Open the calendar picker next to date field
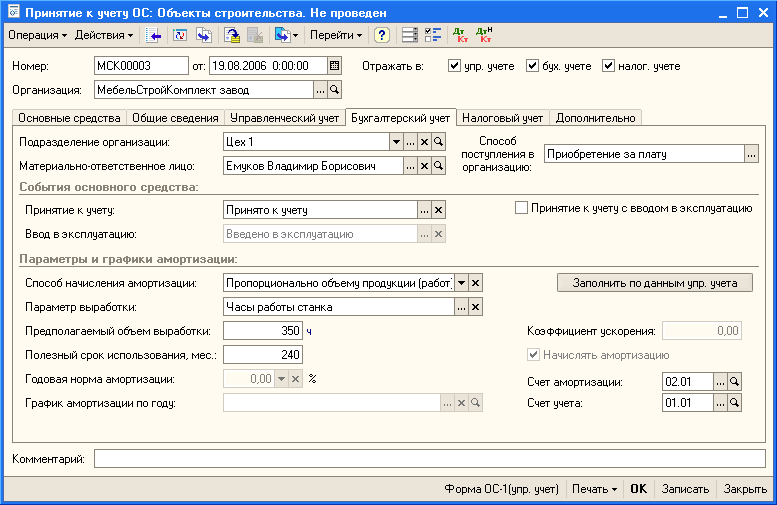The image size is (777, 505). pyautogui.click(x=334, y=65)
